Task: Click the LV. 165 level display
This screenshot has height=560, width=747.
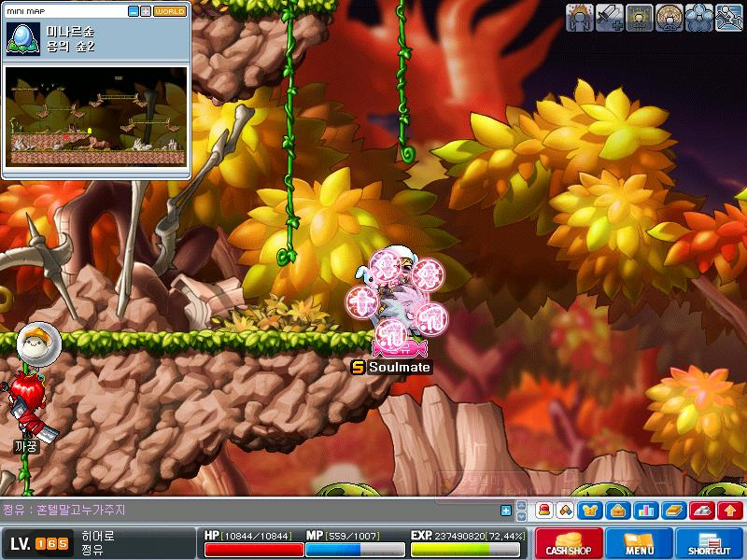Action: click(39, 543)
